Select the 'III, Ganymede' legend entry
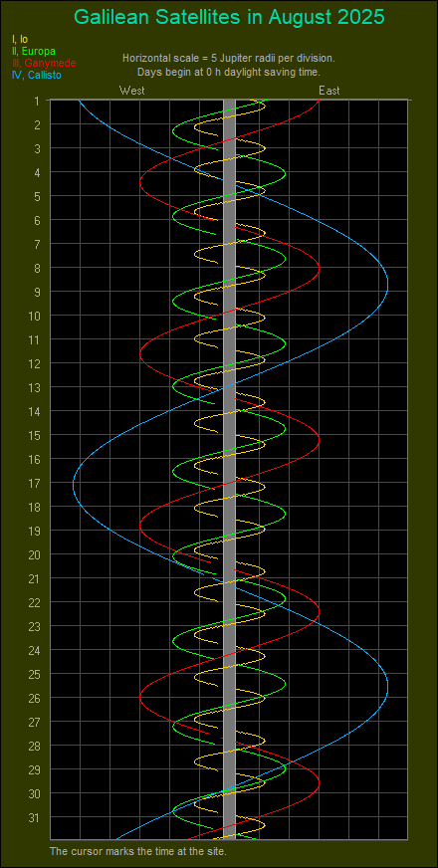The height and width of the screenshot is (868, 438). [x=43, y=63]
